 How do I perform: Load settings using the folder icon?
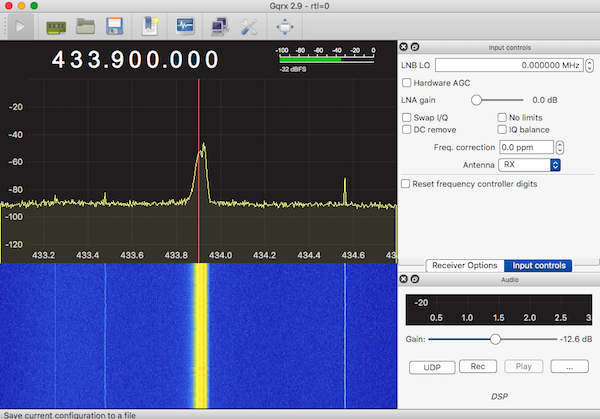[x=85, y=26]
